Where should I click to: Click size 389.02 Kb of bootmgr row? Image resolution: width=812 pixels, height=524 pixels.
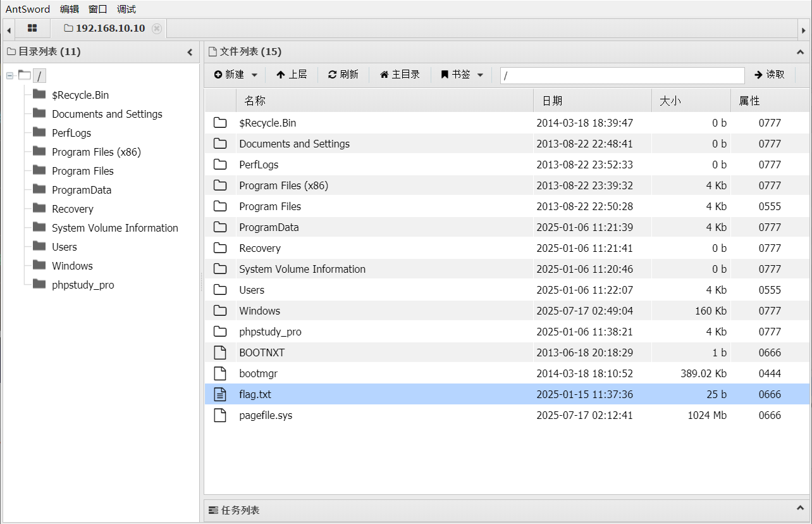[703, 373]
